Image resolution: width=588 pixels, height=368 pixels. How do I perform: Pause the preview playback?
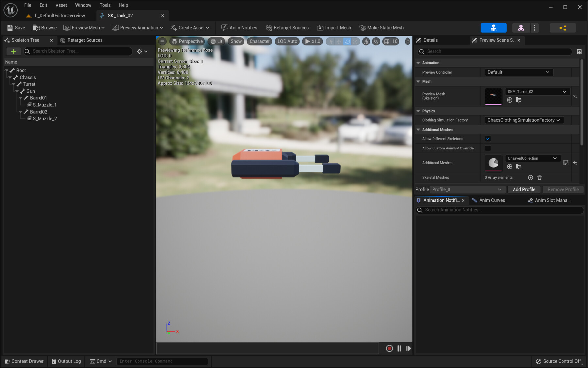399,349
